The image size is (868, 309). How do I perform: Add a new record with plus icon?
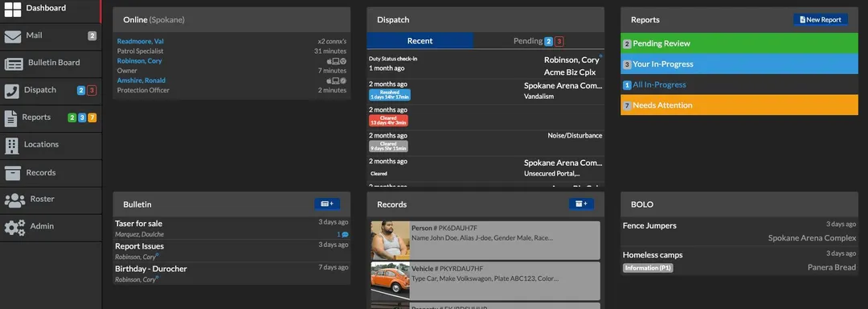(x=581, y=204)
